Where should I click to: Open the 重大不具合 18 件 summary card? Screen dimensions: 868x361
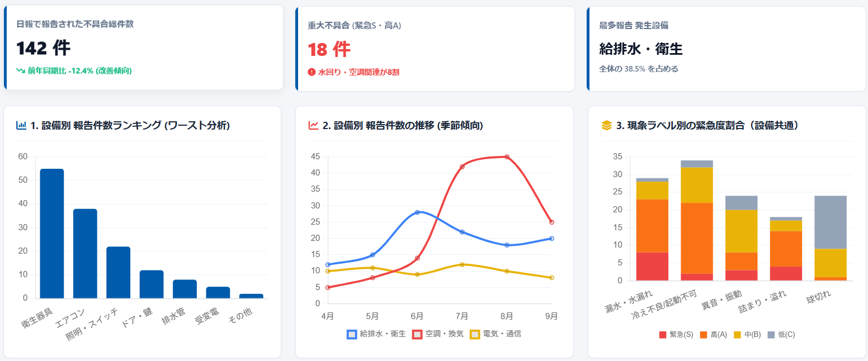435,49
